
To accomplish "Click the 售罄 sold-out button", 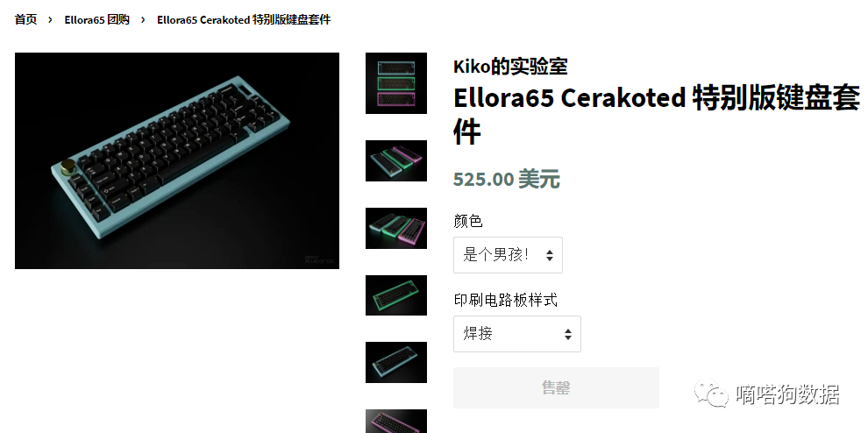I will click(557, 387).
